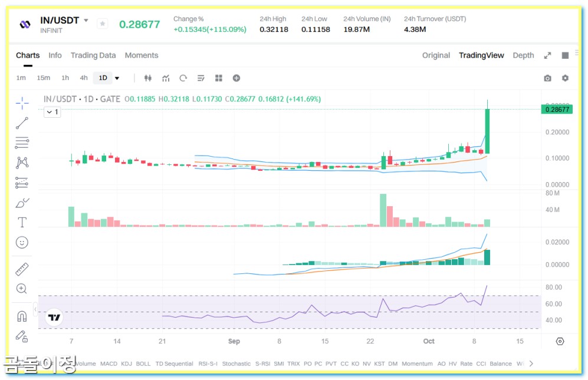Select the TradingView chart mode
Viewport: 588px width, 380px height.
click(481, 55)
